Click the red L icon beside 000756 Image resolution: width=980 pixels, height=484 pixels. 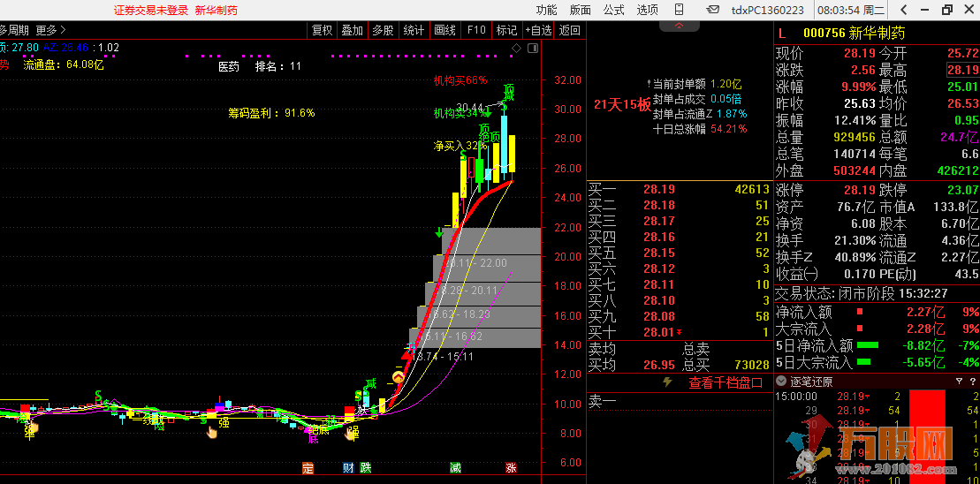780,34
